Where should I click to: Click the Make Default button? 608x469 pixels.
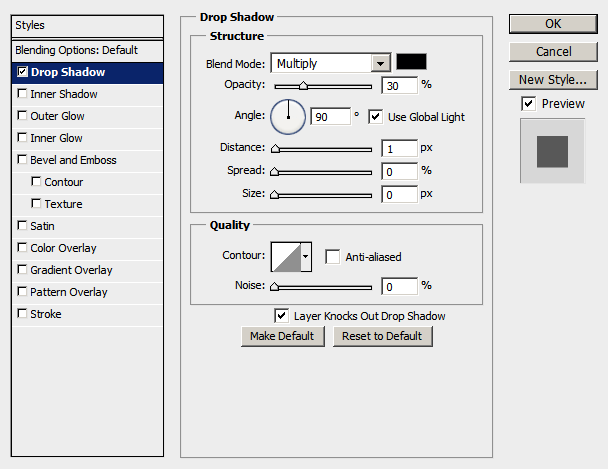(282, 336)
